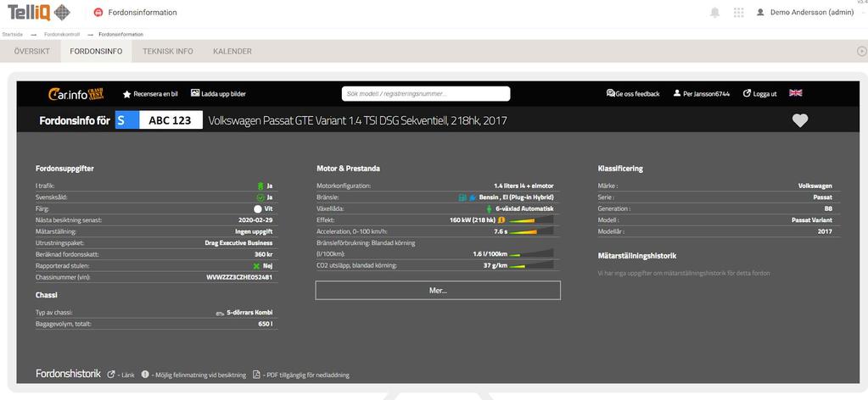Click the Mätarställningshistorik heading

click(637, 256)
